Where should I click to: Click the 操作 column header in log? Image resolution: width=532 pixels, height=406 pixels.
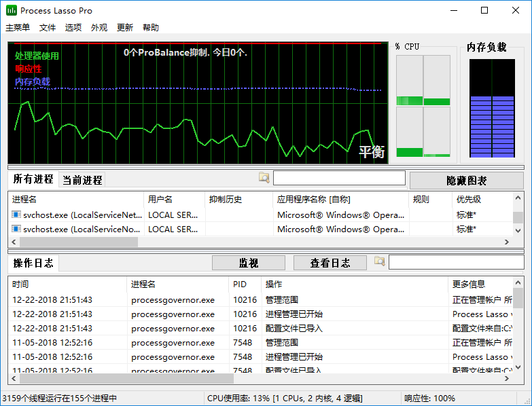355,284
